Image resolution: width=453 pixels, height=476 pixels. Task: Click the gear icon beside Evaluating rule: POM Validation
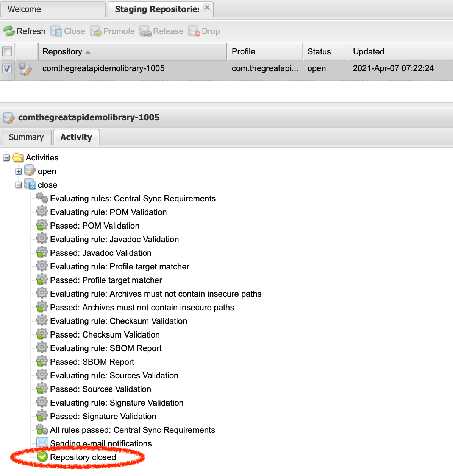point(42,211)
